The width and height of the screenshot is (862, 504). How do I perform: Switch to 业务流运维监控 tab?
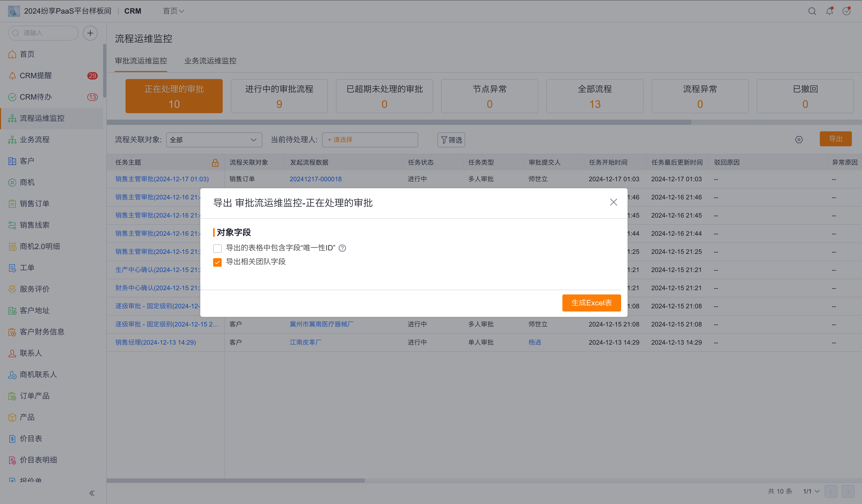click(x=210, y=61)
